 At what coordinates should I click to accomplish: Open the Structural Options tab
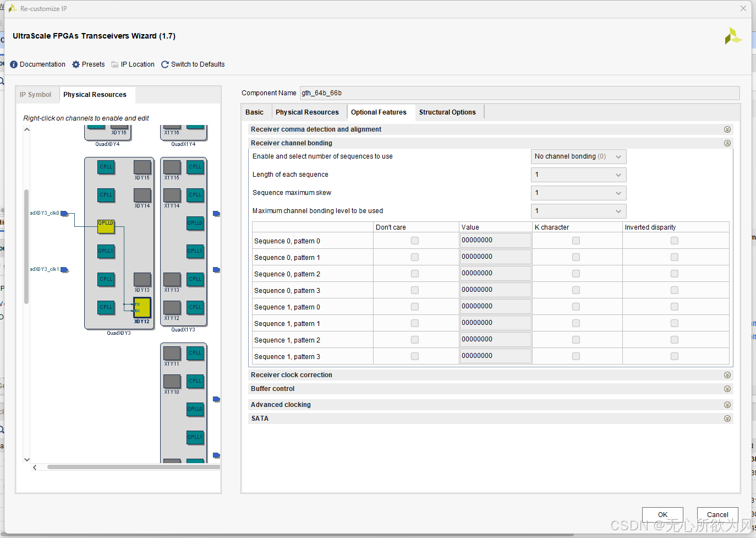448,112
